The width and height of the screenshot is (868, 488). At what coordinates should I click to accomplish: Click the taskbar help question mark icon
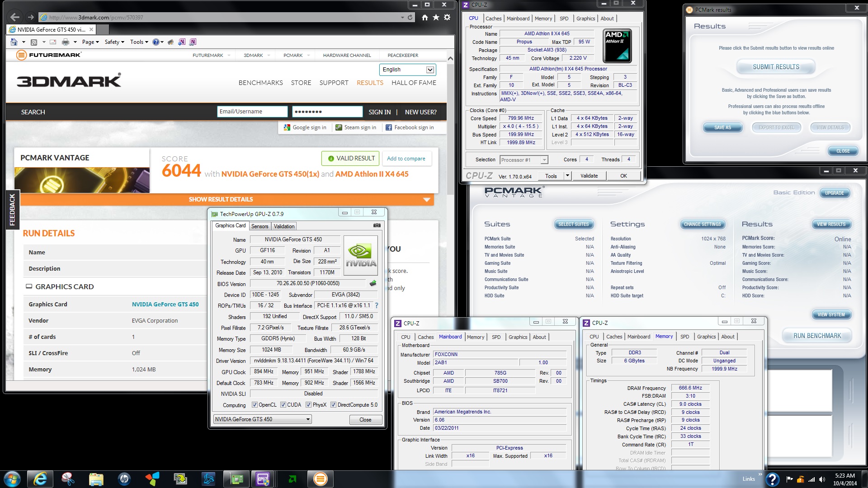pos(773,479)
